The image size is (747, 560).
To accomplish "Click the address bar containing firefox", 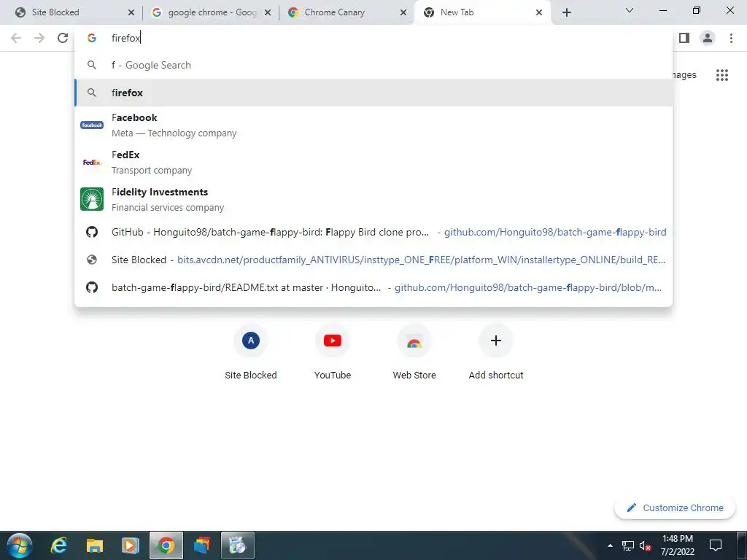I will point(373,38).
